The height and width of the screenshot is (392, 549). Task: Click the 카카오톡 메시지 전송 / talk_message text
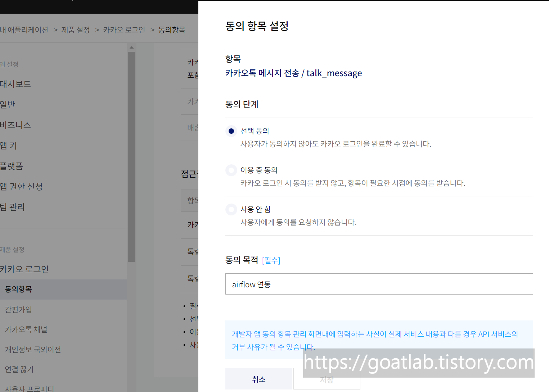tap(294, 73)
